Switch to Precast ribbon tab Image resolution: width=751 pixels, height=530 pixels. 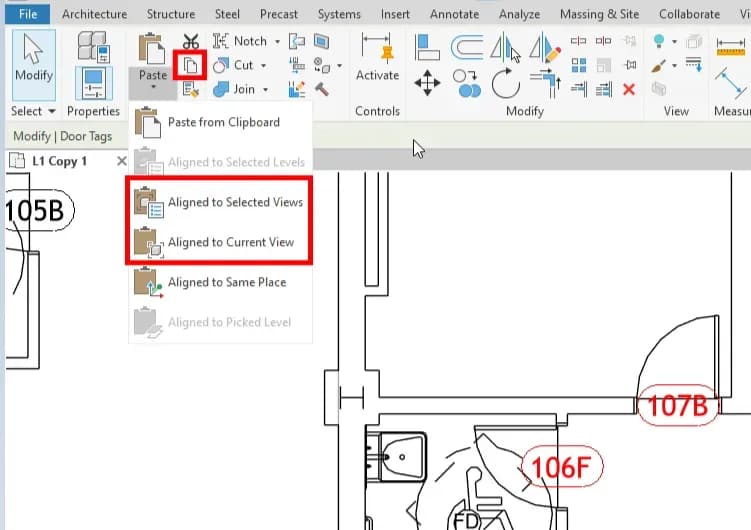click(x=279, y=14)
